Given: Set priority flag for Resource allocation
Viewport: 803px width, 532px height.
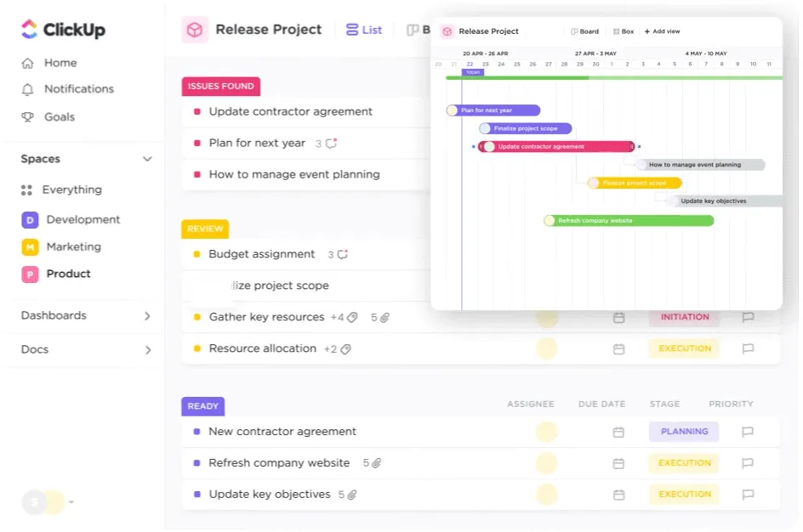Looking at the screenshot, I should click(748, 348).
